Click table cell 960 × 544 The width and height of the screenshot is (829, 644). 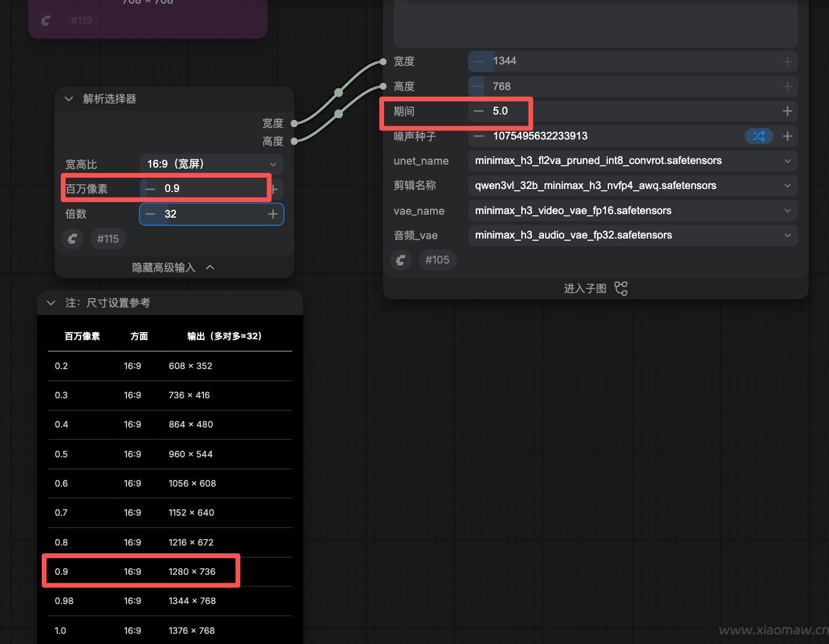point(191,454)
